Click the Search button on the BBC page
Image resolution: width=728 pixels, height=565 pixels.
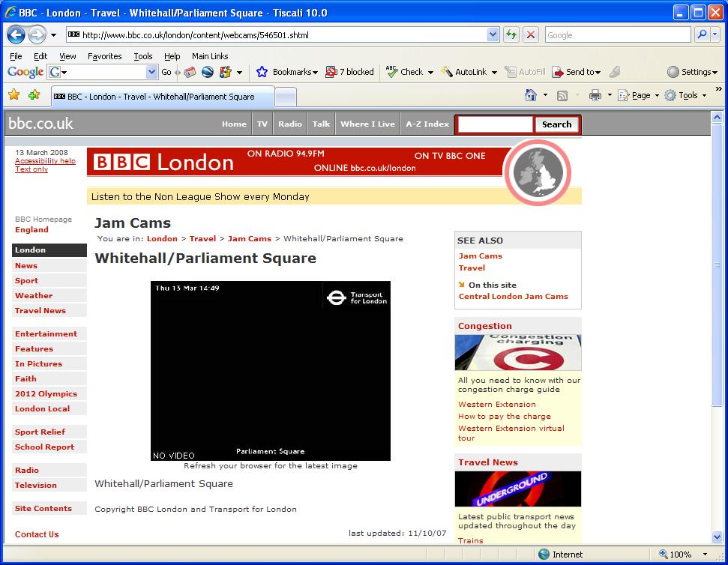(556, 124)
